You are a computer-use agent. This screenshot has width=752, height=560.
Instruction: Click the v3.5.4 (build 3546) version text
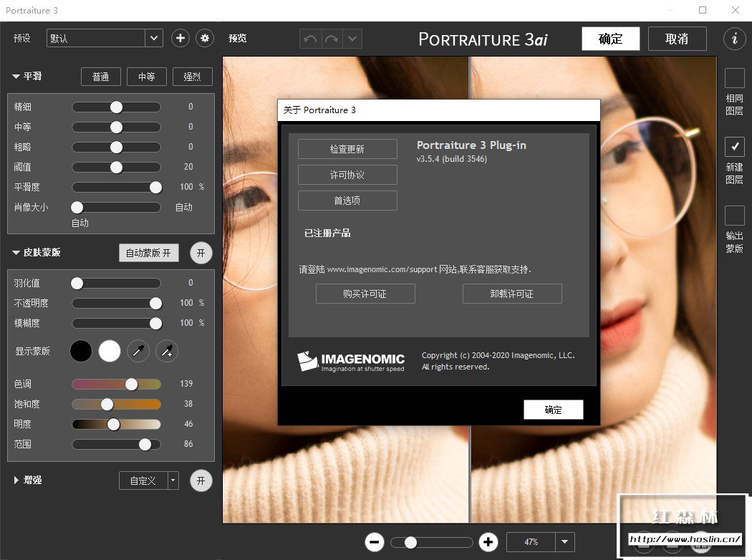pos(452,159)
